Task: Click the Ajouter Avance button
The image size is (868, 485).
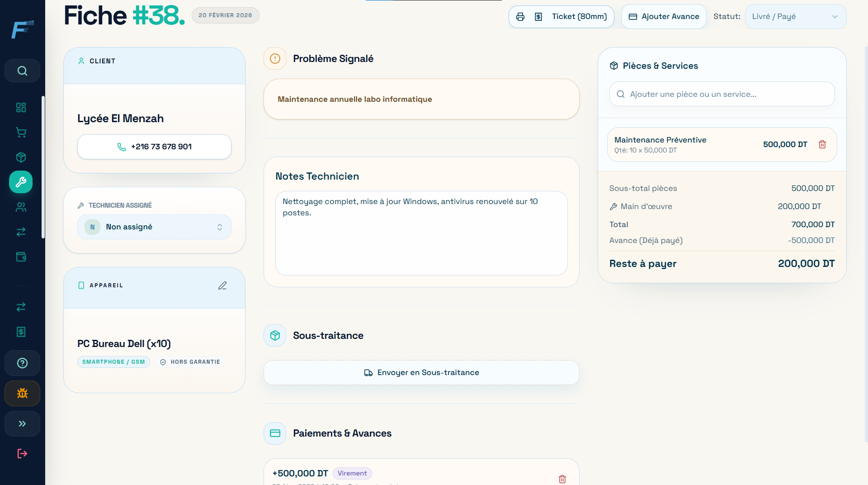Action: (x=663, y=16)
